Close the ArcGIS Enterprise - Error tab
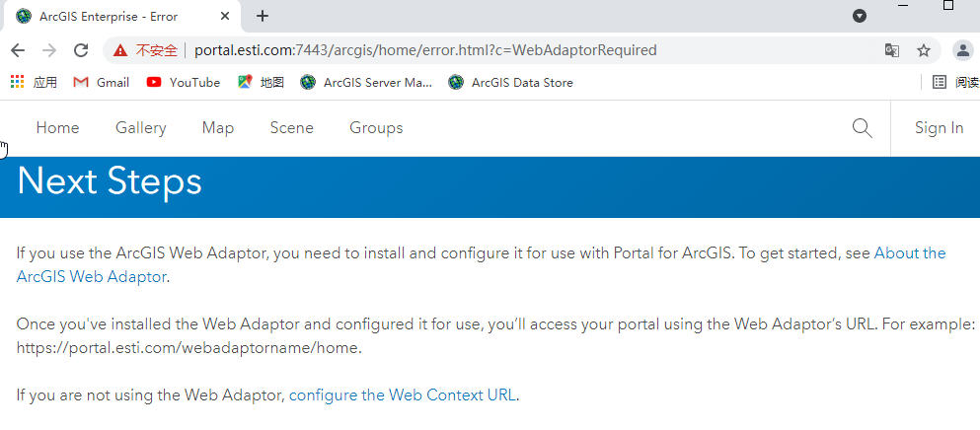The image size is (980, 430). click(x=226, y=16)
